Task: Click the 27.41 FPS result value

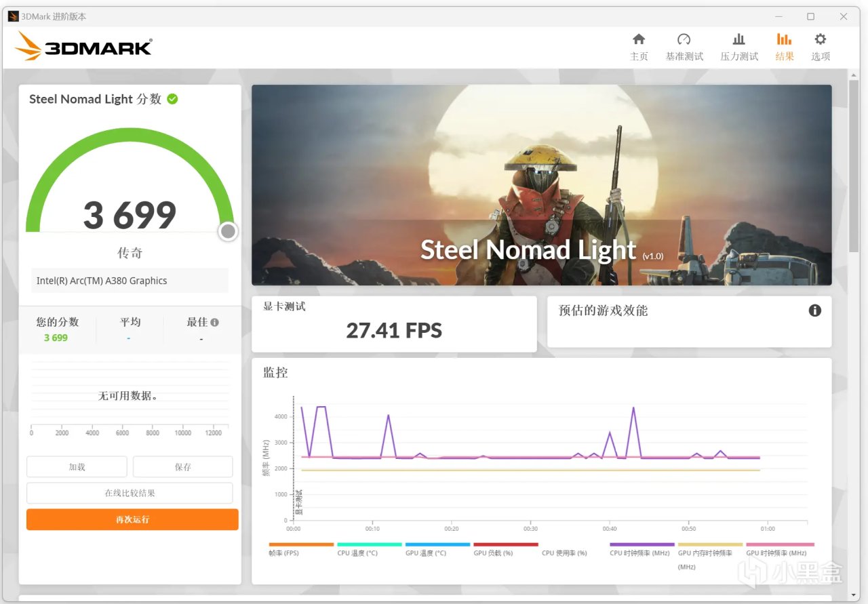Action: pyautogui.click(x=394, y=331)
